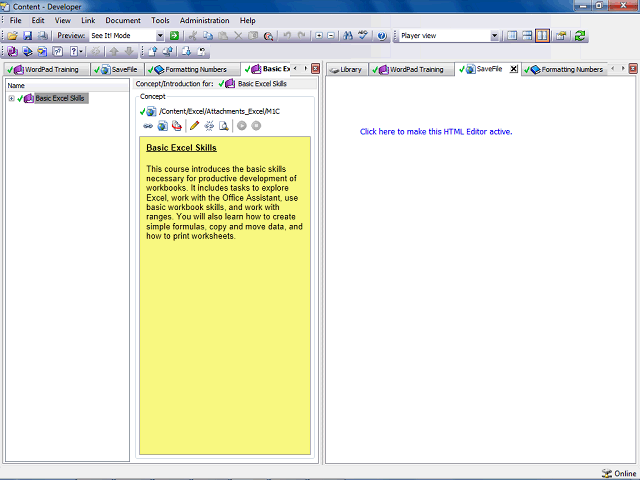The height and width of the screenshot is (480, 640).
Task: Click the Undo arrow icon
Action: click(x=287, y=36)
